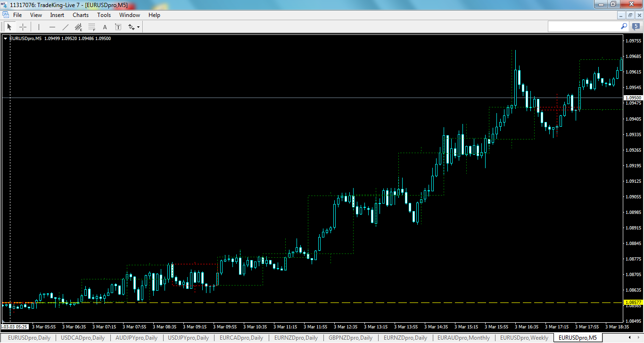The width and height of the screenshot is (644, 343).
Task: Minimize the TradeKing MetaTrader window
Action: coord(600,4)
